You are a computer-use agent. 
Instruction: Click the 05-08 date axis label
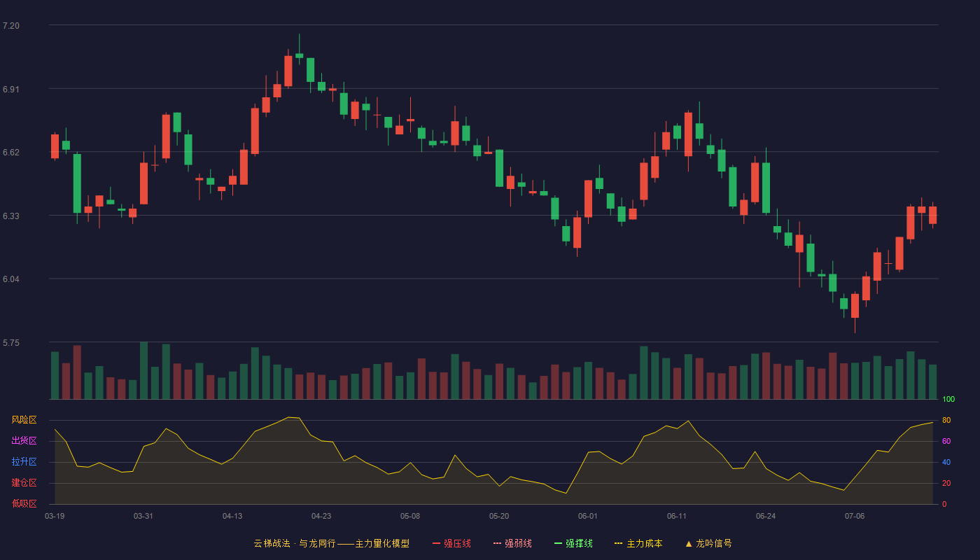[410, 516]
